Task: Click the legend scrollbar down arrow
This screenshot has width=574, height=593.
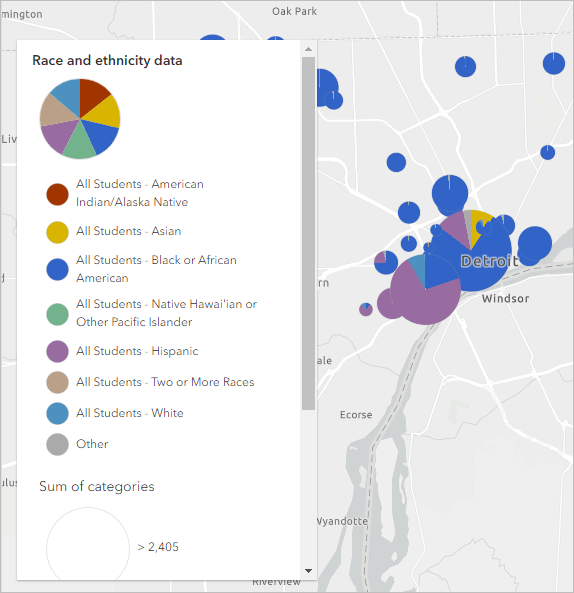Action: 309,571
